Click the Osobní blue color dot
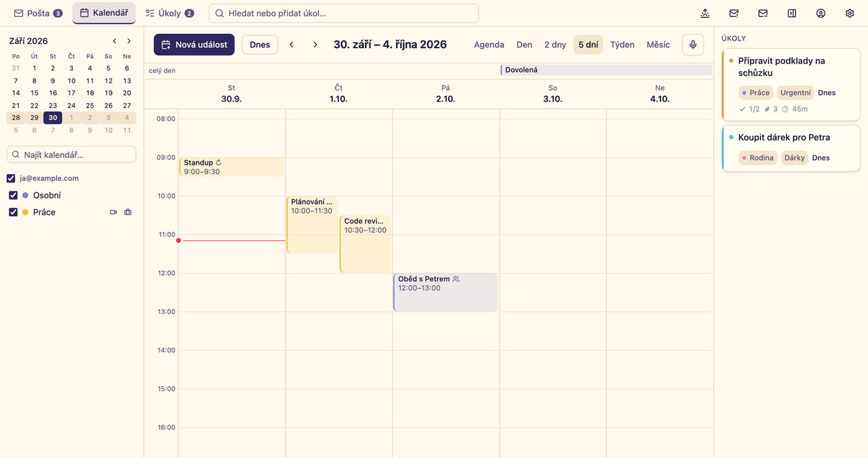 point(26,195)
